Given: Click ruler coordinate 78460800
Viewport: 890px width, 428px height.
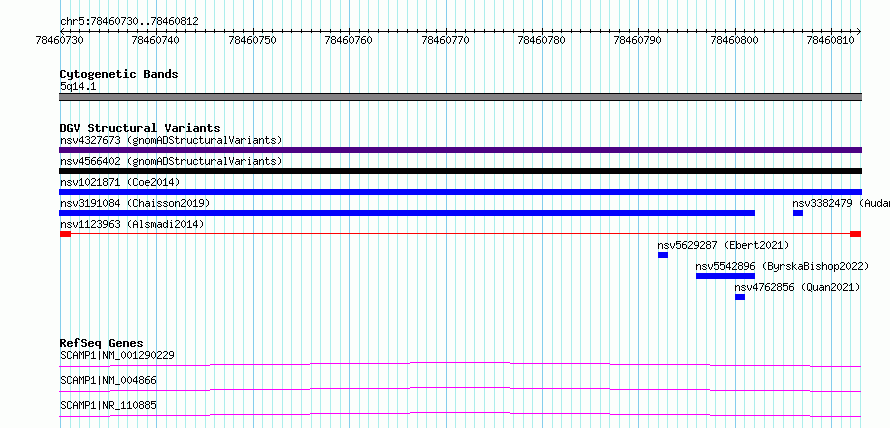Looking at the screenshot, I should [x=735, y=40].
